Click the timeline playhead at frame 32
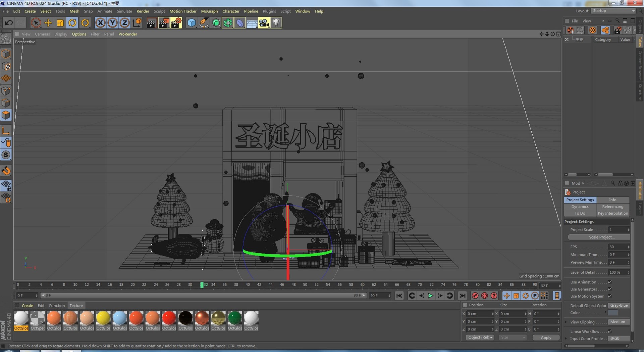The image size is (644, 352). [x=202, y=285]
